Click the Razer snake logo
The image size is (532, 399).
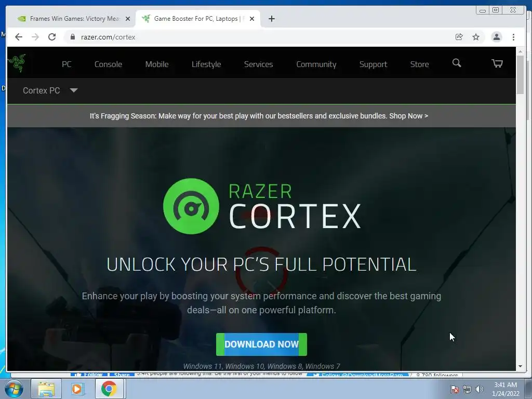[17, 63]
